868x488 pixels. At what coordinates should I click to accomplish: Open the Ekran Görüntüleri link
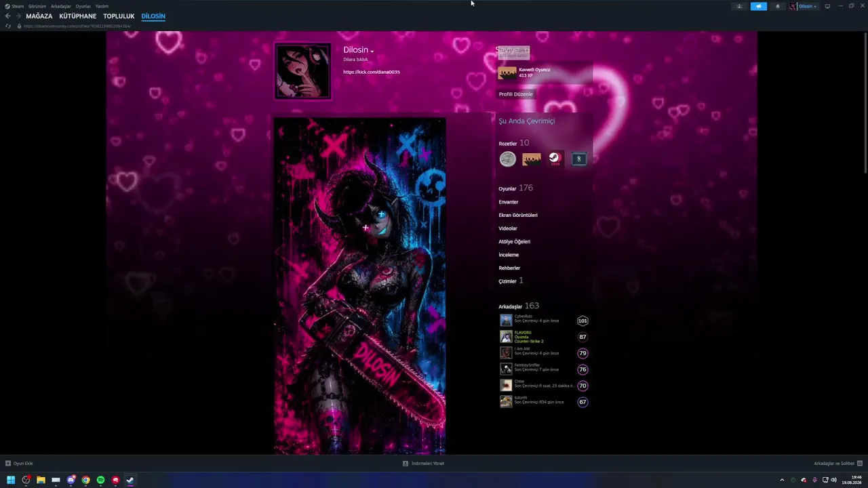click(518, 215)
